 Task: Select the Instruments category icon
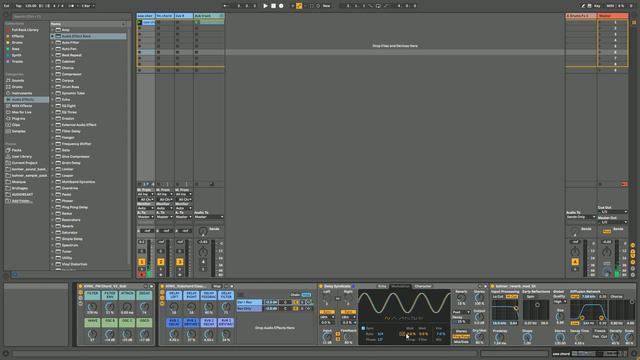pyautogui.click(x=8, y=93)
